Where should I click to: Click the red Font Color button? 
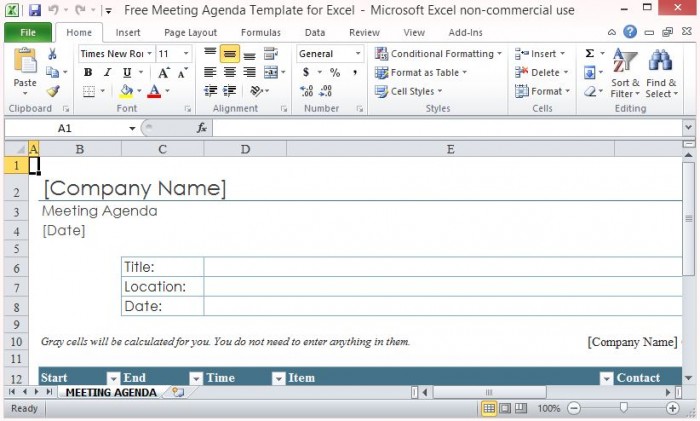click(154, 91)
